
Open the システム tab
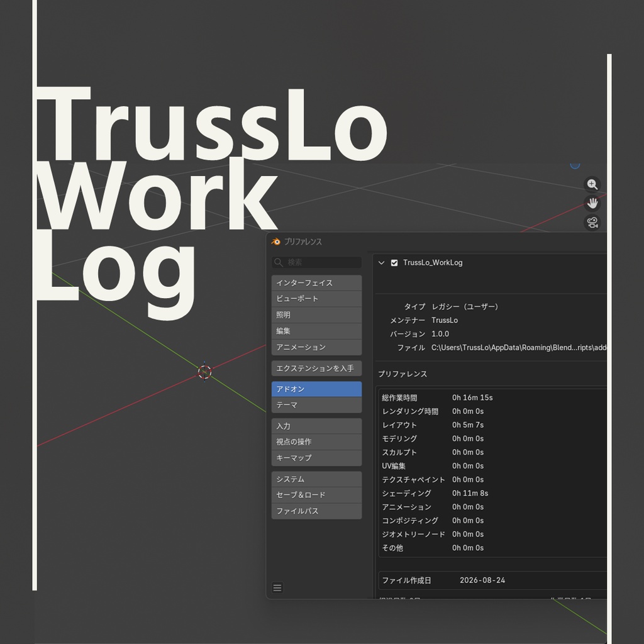pos(316,479)
